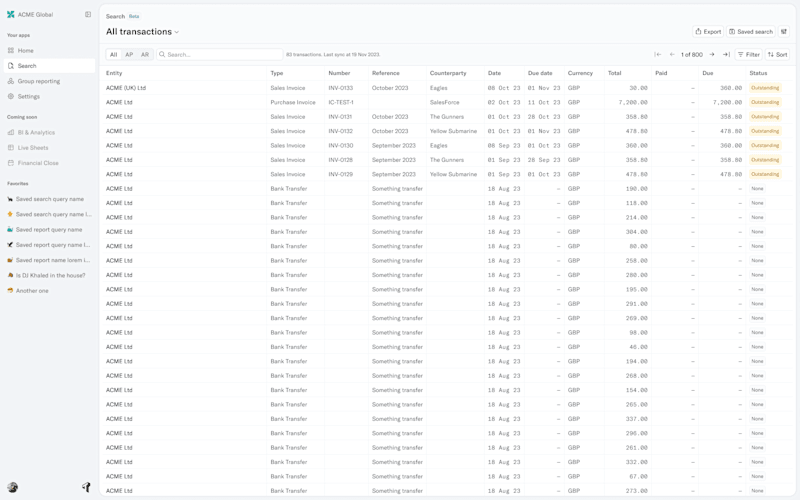Screen dimensions: 800x500
Task: Switch the filter to AP transactions
Action: 129,55
